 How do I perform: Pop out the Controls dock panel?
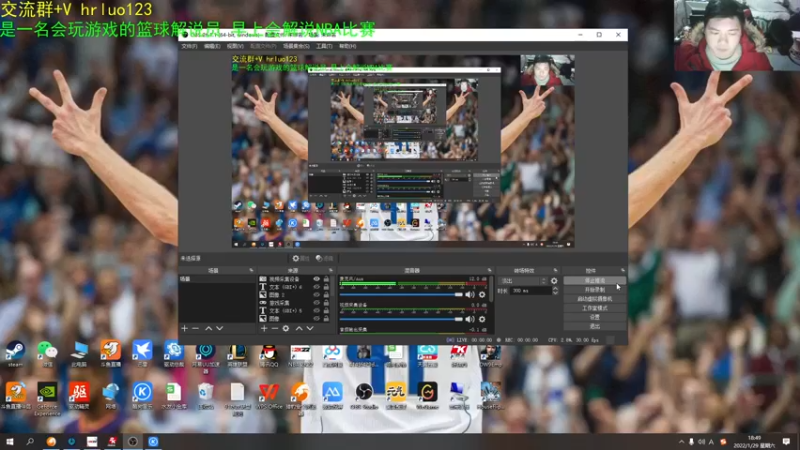click(x=623, y=270)
